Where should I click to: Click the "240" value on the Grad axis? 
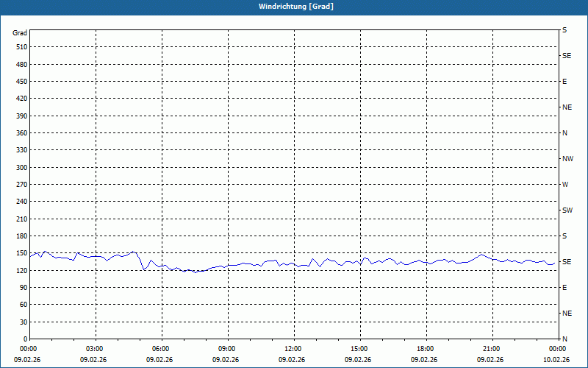click(x=22, y=202)
